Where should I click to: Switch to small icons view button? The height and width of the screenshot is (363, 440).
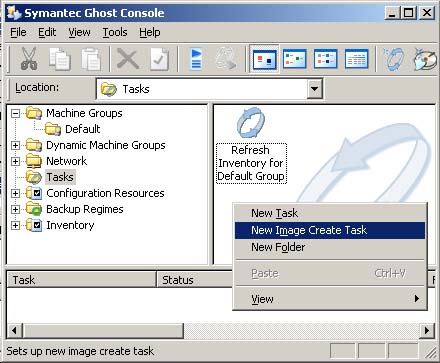pyautogui.click(x=295, y=59)
